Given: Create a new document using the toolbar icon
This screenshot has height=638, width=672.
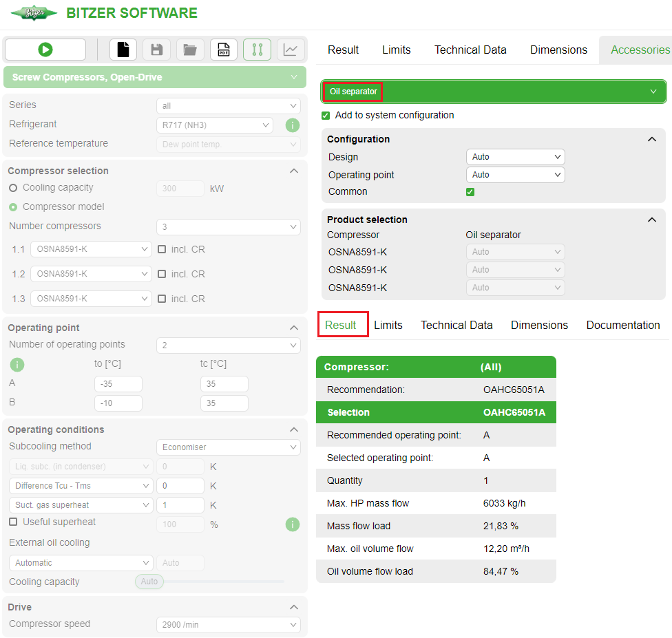Looking at the screenshot, I should coord(123,49).
